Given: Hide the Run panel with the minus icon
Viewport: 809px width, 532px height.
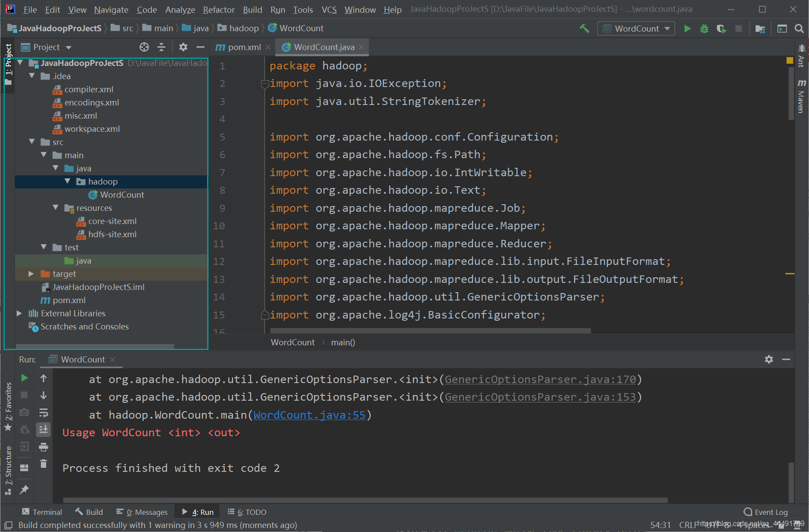Looking at the screenshot, I should pos(786,359).
